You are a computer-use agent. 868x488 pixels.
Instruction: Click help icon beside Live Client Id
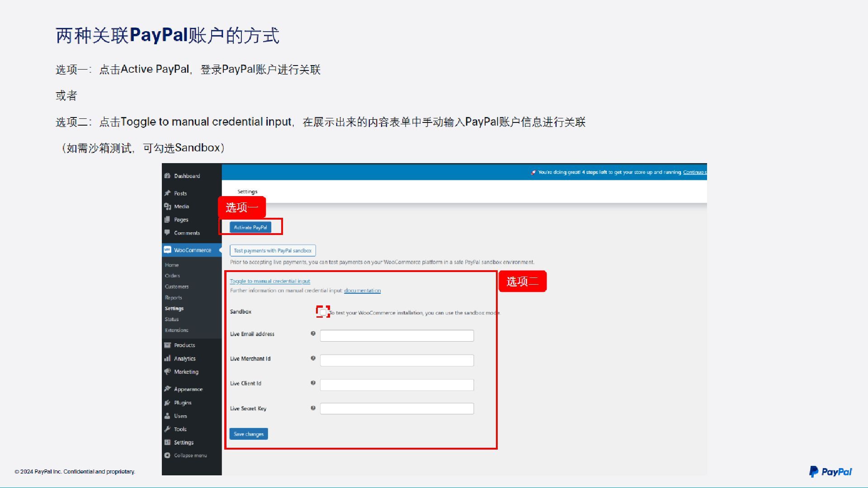click(x=313, y=383)
